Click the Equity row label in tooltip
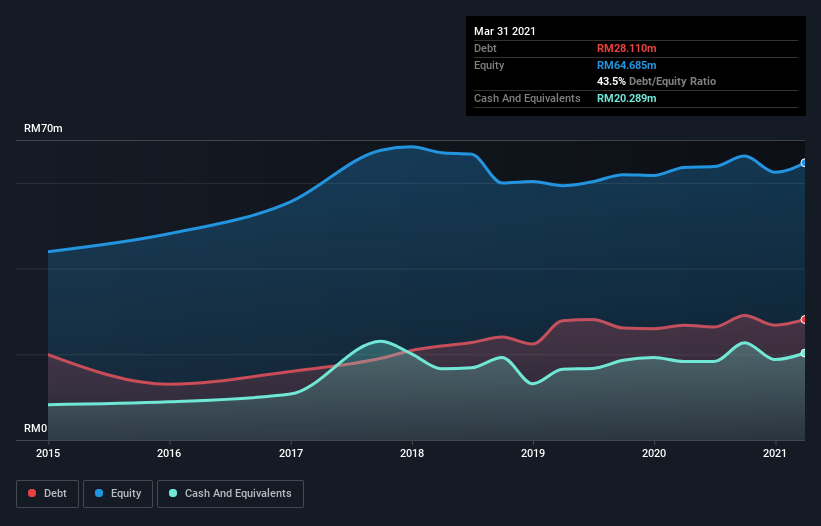The height and width of the screenshot is (526, 821). (x=489, y=65)
